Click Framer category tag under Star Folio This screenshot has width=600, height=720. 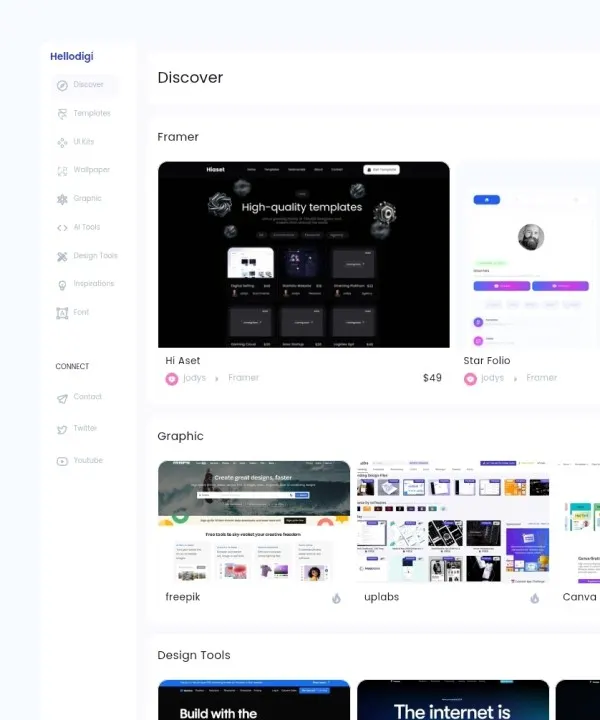tap(542, 378)
